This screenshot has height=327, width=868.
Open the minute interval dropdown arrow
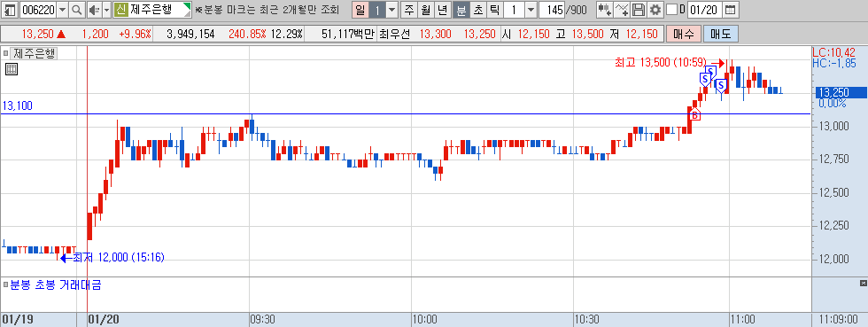click(530, 10)
